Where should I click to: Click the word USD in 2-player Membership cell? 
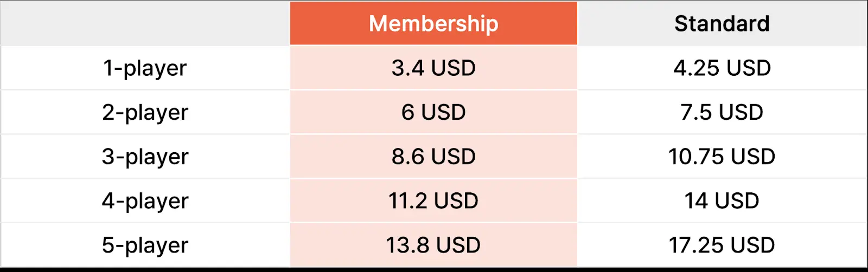(x=444, y=113)
